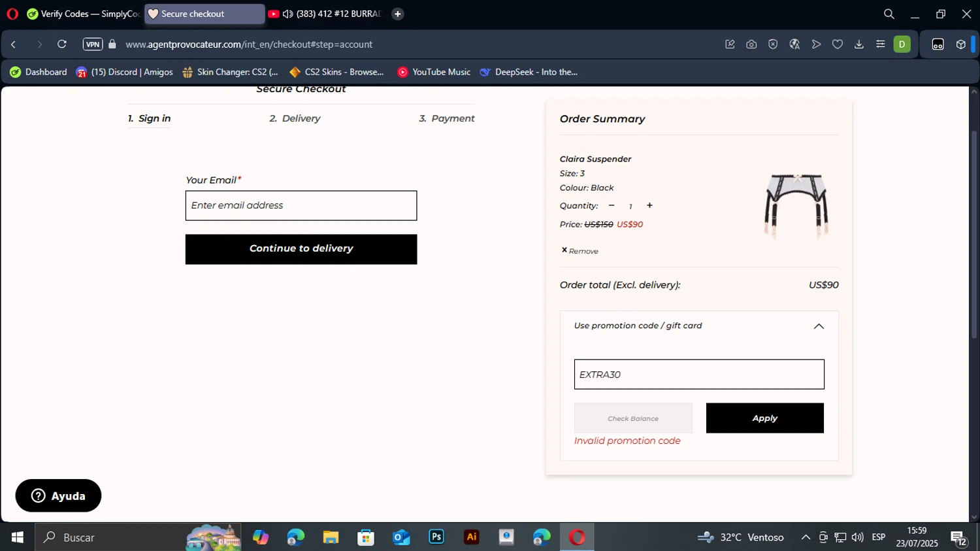Go back using the back arrow
Viewport: 980px width, 551px height.
point(14,44)
